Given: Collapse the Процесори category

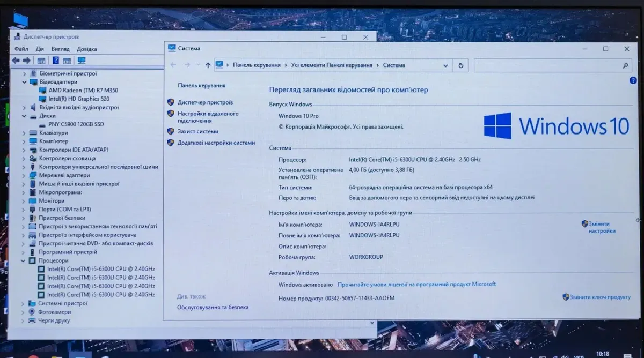Looking at the screenshot, I should [24, 260].
